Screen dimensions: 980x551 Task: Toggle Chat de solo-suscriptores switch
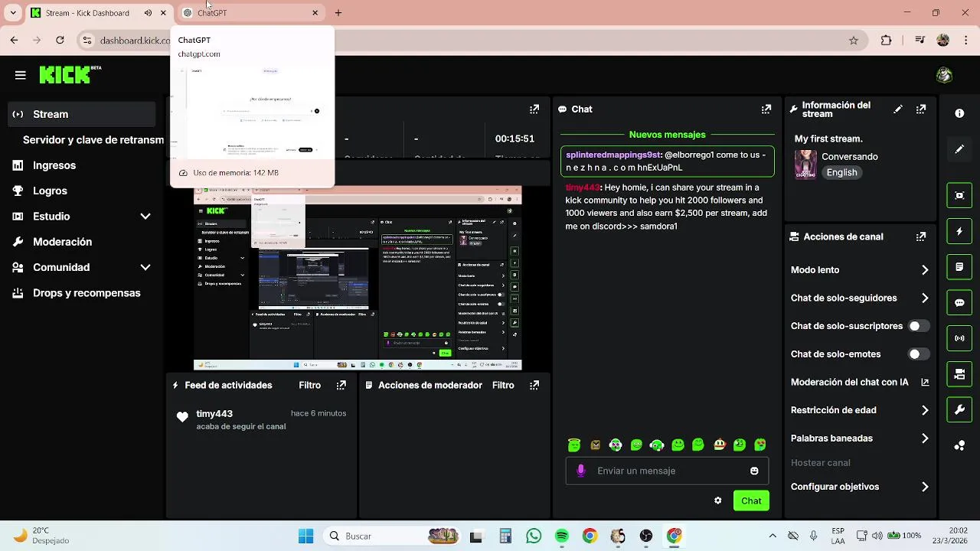[919, 326]
